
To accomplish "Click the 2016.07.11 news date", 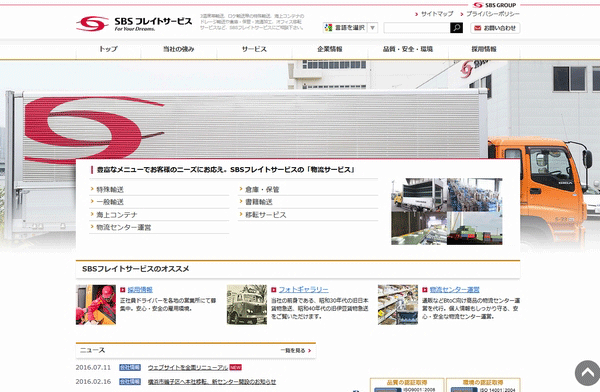I will (x=93, y=368).
